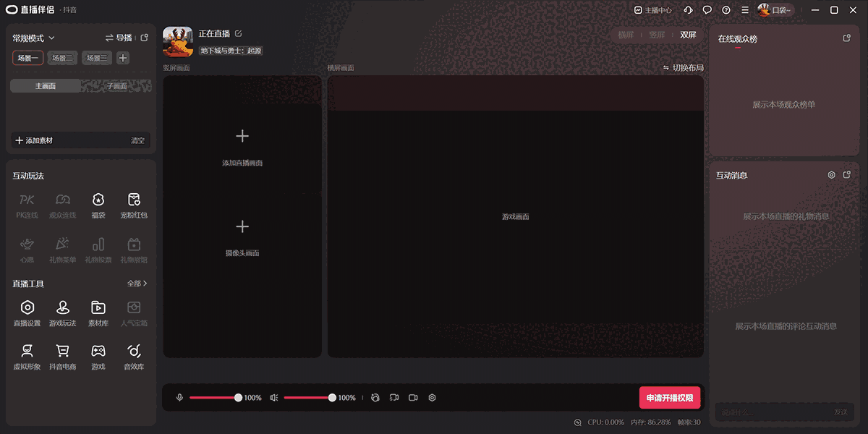Image resolution: width=868 pixels, height=434 pixels.
Task: Pop out the 在线观众榜 panel
Action: 846,37
